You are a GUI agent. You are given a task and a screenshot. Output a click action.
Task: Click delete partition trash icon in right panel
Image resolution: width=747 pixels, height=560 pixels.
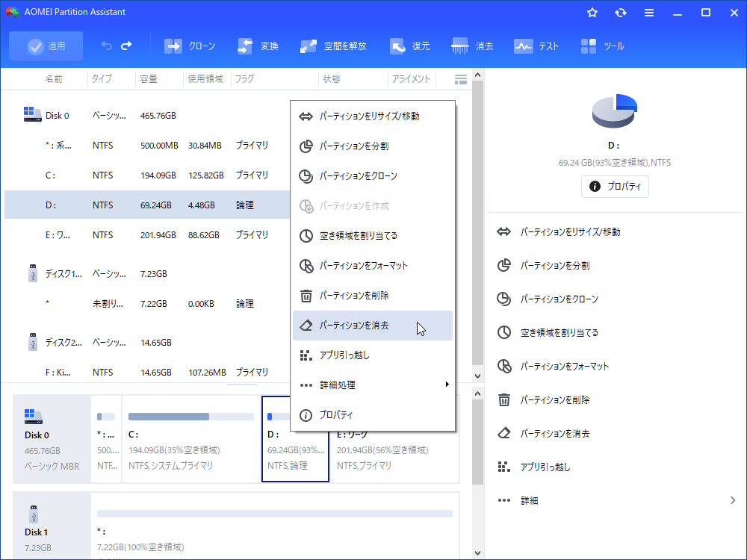(x=503, y=399)
